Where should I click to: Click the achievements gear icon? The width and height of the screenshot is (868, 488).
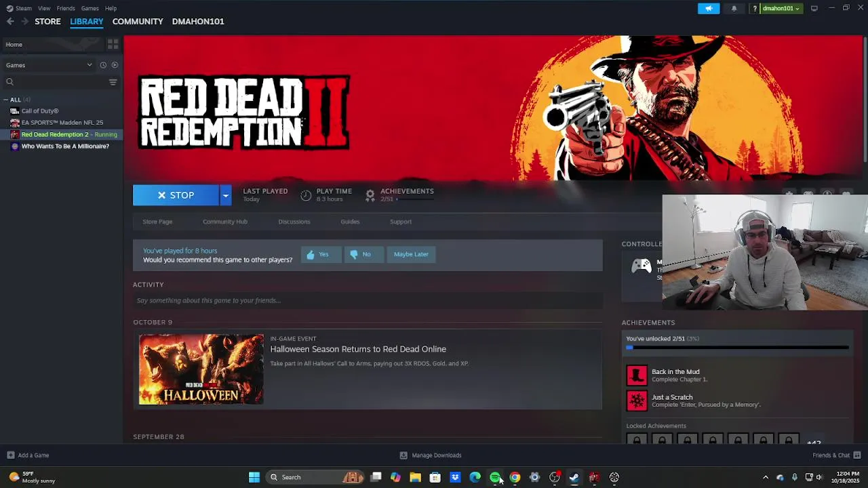370,195
